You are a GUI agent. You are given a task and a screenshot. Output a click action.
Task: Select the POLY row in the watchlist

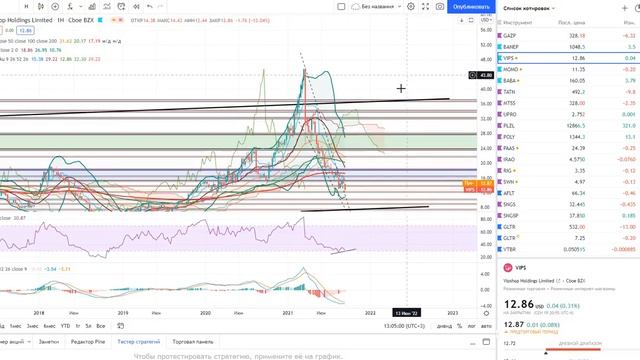tap(568, 137)
